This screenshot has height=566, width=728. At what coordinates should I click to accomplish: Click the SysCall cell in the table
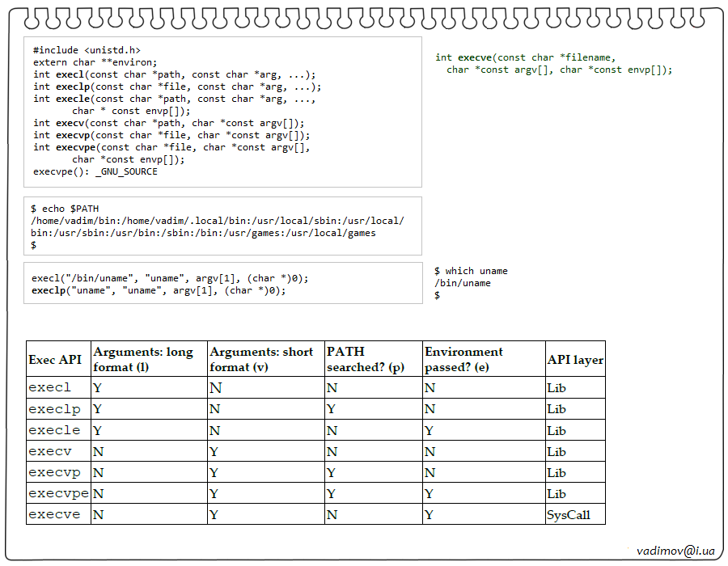(569, 514)
